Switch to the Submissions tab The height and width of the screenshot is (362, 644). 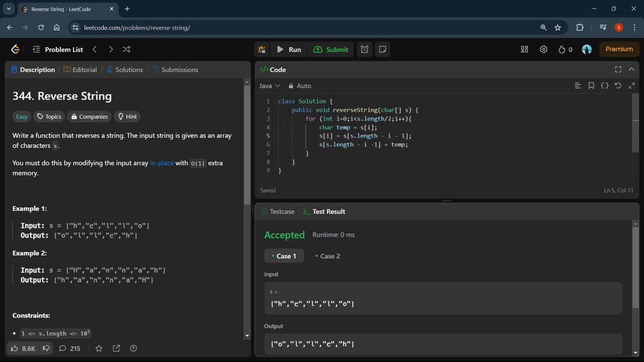[x=175, y=70]
